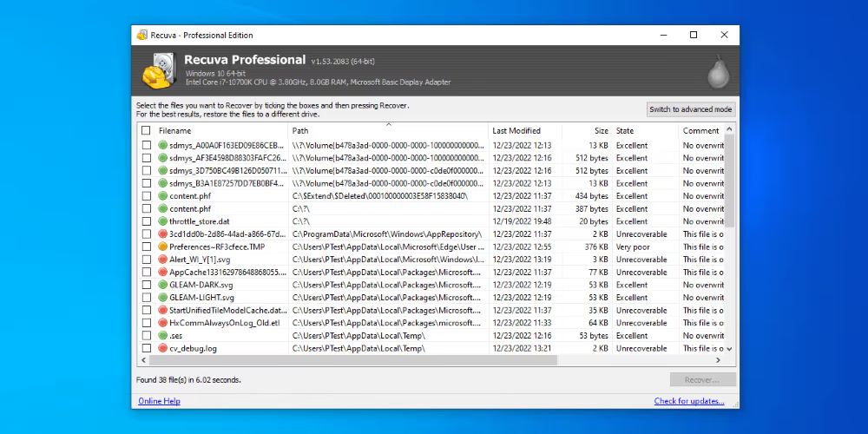
Task: Tick the select-all checkbox in header
Action: point(146,131)
